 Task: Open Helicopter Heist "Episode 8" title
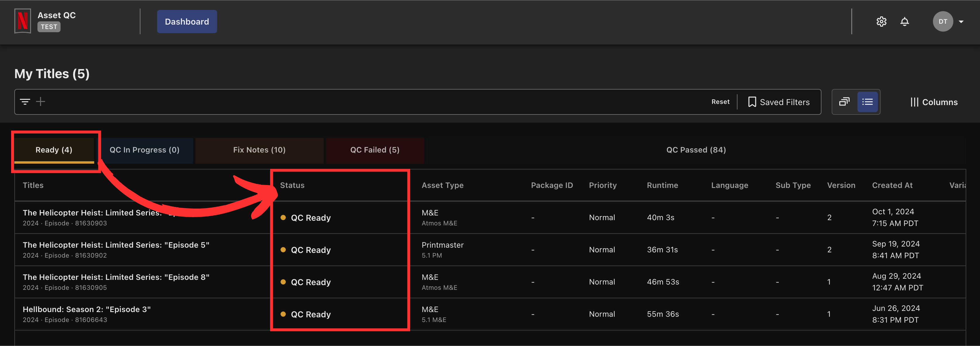click(116, 277)
